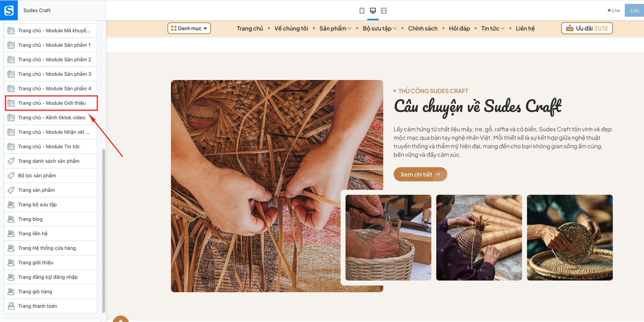Click the Ưu đãi 31/12 promo button
The height and width of the screenshot is (322, 644).
click(x=587, y=28)
